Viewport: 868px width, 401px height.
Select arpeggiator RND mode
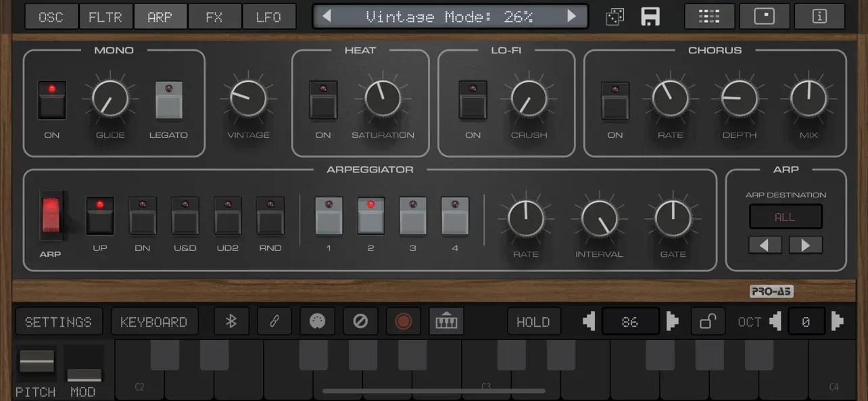(x=270, y=216)
